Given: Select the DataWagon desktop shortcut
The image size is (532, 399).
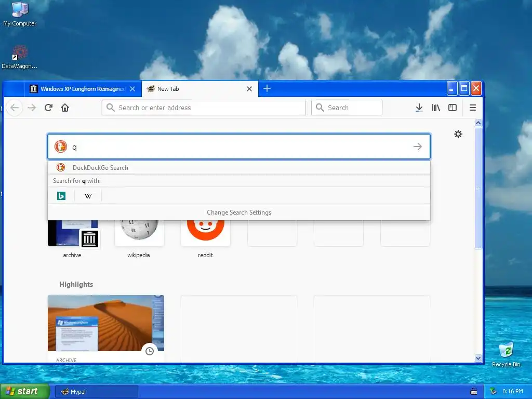Looking at the screenshot, I should click(x=19, y=57).
